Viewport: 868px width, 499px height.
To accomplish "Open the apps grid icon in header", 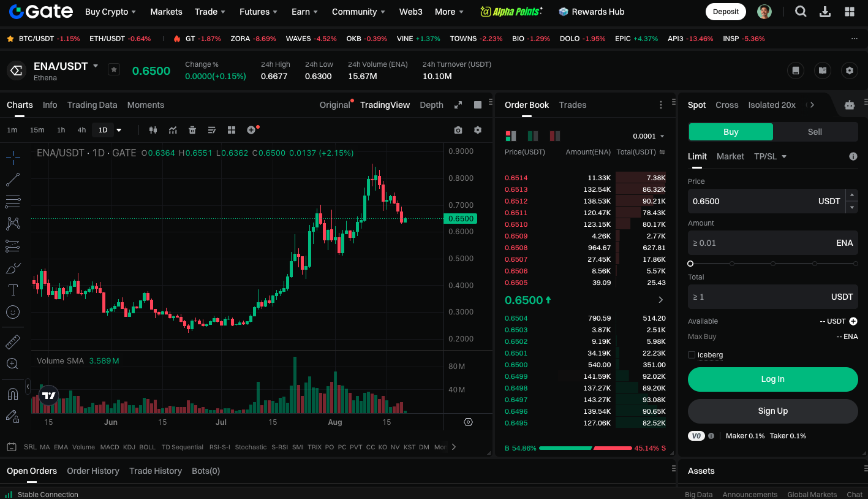I will pos(850,12).
